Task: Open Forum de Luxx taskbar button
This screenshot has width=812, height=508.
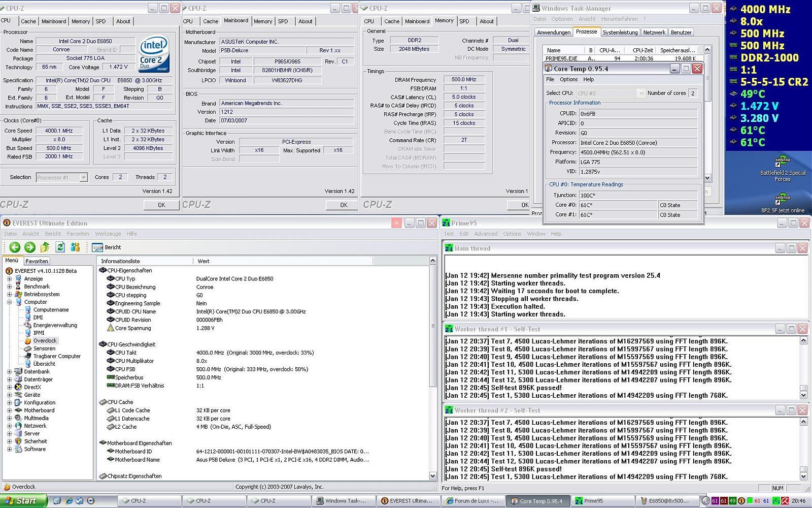Action: click(x=473, y=501)
